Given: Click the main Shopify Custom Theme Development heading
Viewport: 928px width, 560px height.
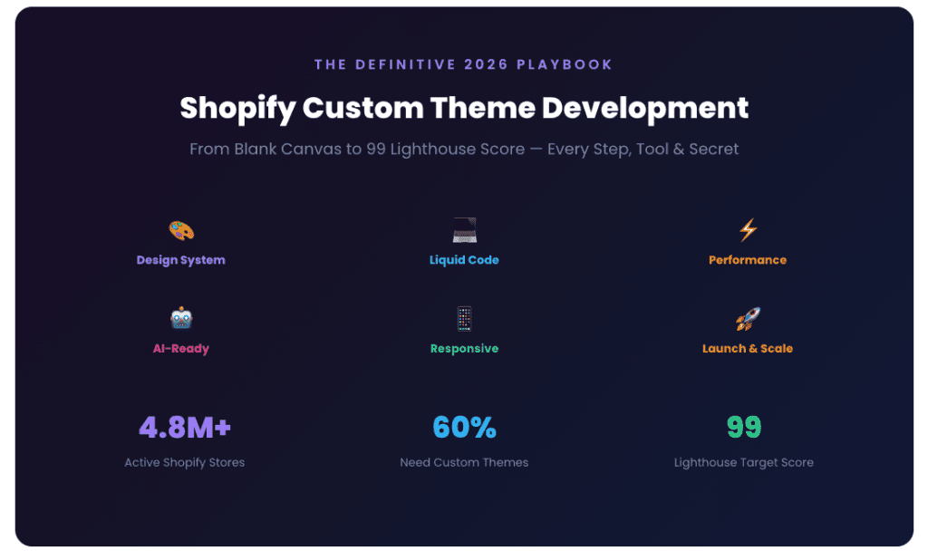Looking at the screenshot, I should click(x=464, y=108).
